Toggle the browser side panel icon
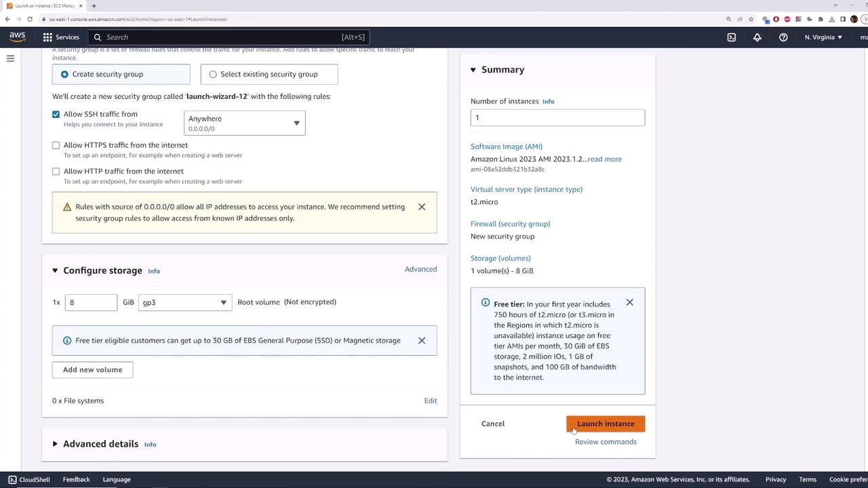The width and height of the screenshot is (868, 488). coord(843,19)
